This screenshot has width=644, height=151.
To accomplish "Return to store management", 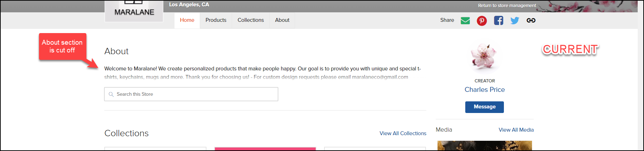I will point(507,6).
